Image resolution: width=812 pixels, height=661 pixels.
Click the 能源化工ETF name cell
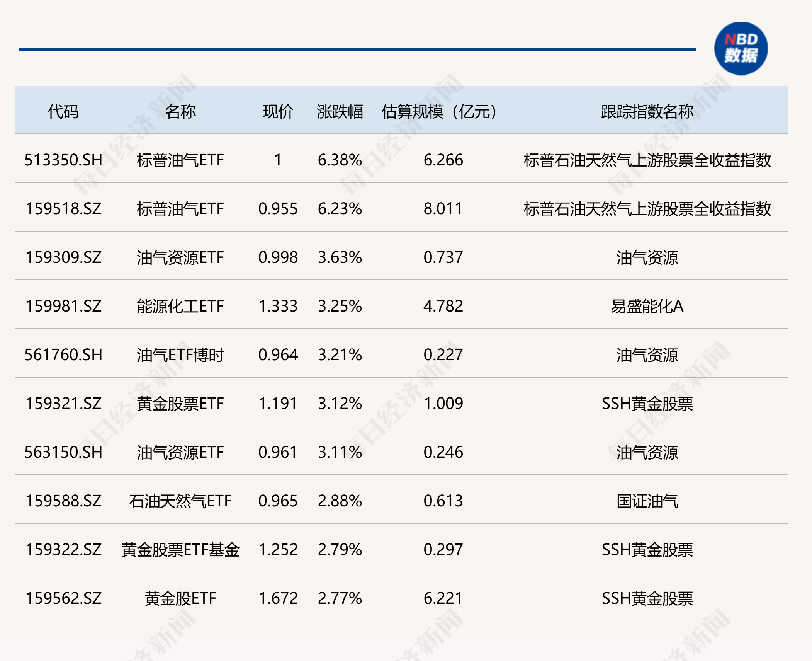[x=180, y=306]
